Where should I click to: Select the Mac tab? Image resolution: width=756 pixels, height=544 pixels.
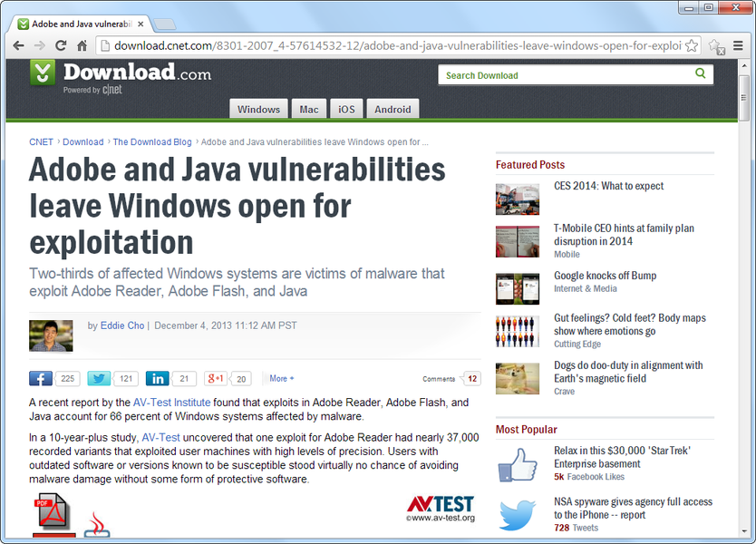coord(309,110)
